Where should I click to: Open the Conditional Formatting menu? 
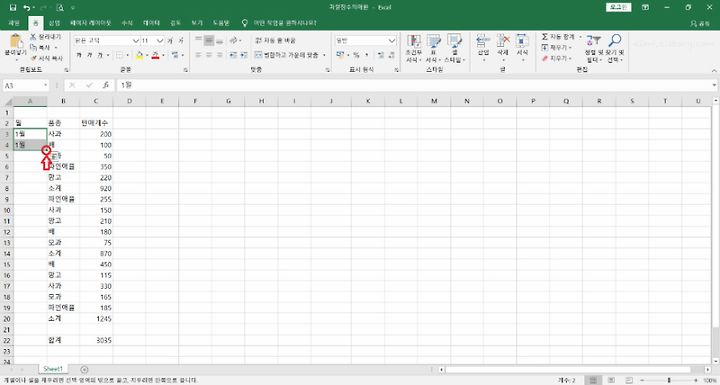click(x=413, y=48)
